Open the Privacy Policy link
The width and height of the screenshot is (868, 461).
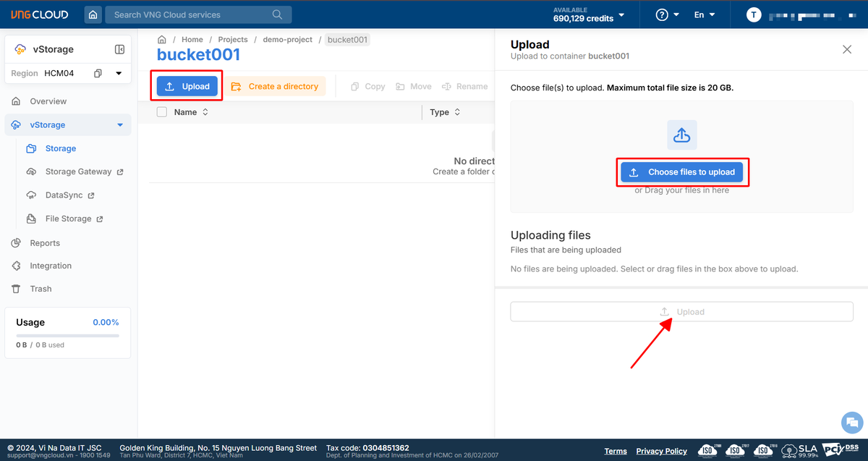pos(661,451)
